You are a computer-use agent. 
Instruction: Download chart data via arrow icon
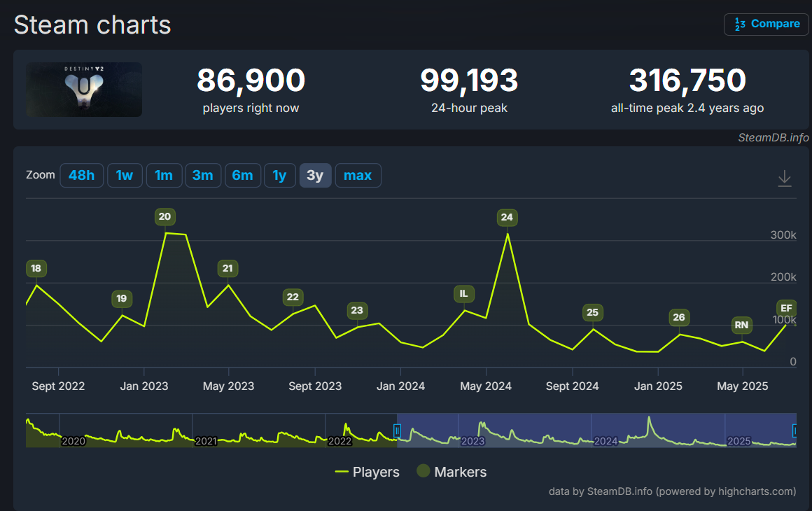(x=785, y=178)
